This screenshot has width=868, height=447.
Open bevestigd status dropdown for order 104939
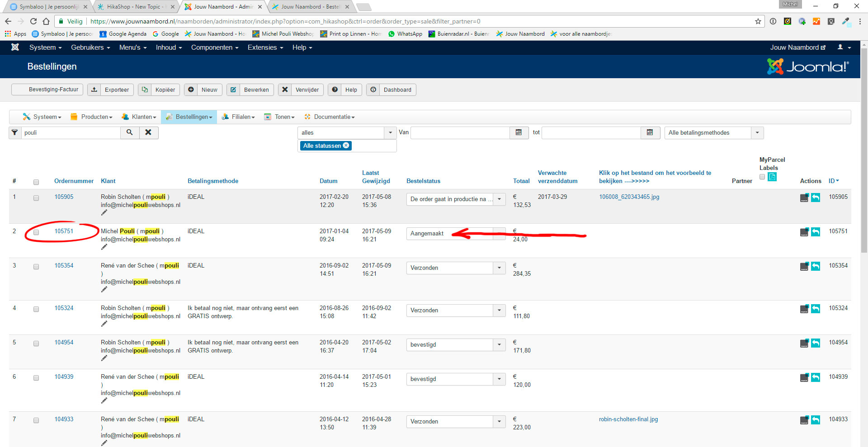point(456,379)
